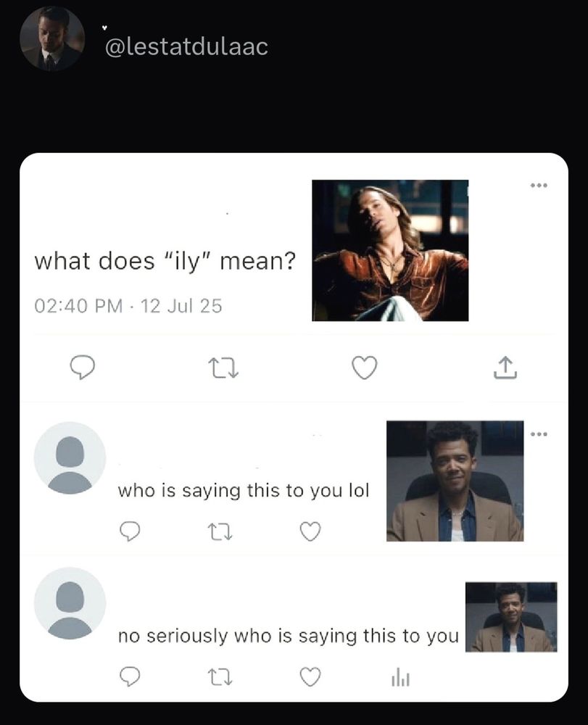Open three-dot menu on main tweet
The width and height of the screenshot is (588, 725).
click(x=539, y=186)
